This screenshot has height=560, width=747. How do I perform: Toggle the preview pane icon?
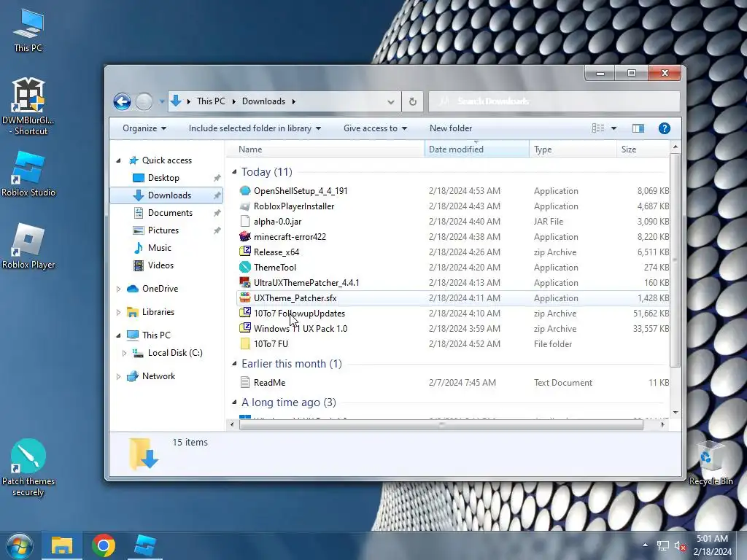638,128
